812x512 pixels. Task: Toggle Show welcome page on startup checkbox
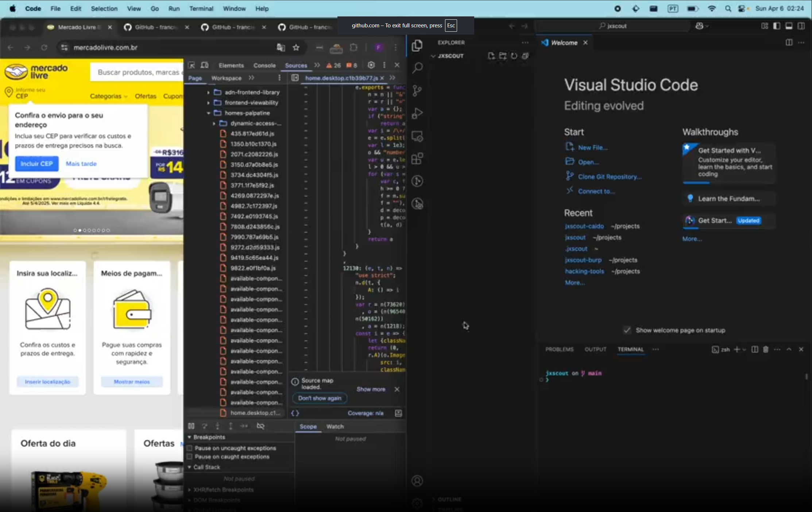tap(627, 330)
